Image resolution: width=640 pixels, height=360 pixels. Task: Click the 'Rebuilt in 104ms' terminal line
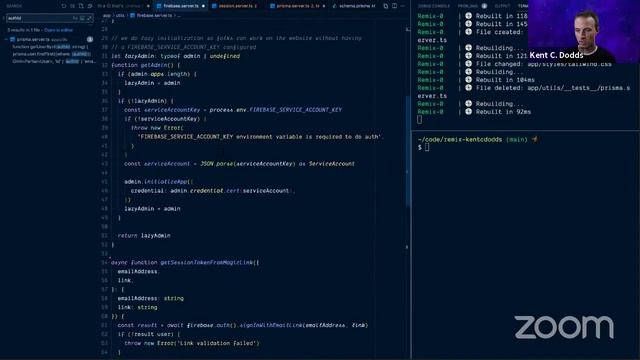504,80
